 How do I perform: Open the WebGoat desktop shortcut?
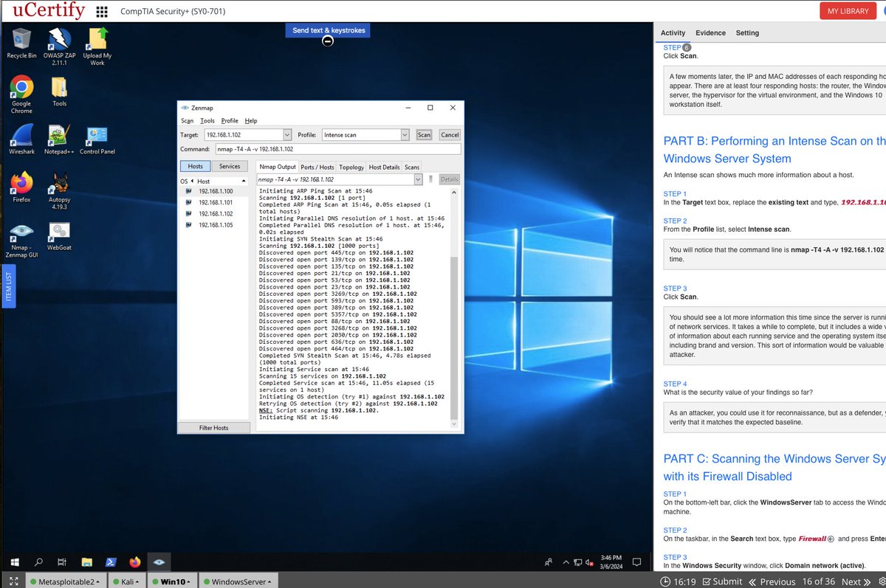(x=59, y=237)
